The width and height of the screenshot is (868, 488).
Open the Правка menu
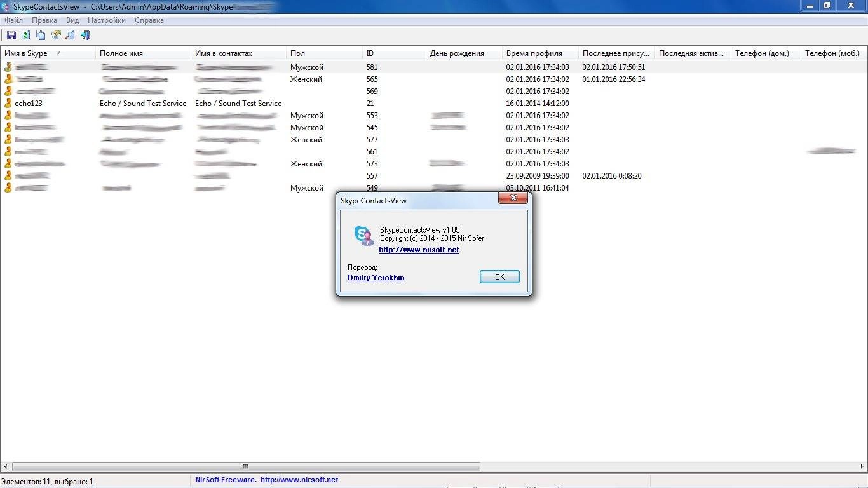(44, 20)
